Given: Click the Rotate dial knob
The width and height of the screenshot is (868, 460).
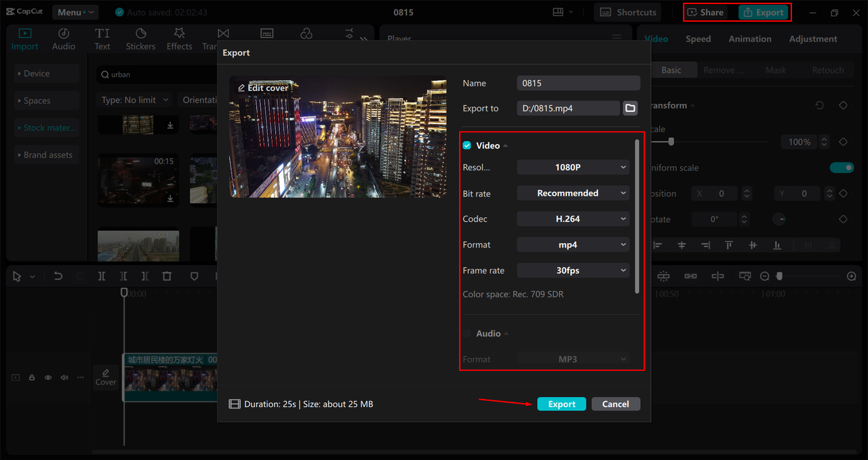Looking at the screenshot, I should (780, 219).
